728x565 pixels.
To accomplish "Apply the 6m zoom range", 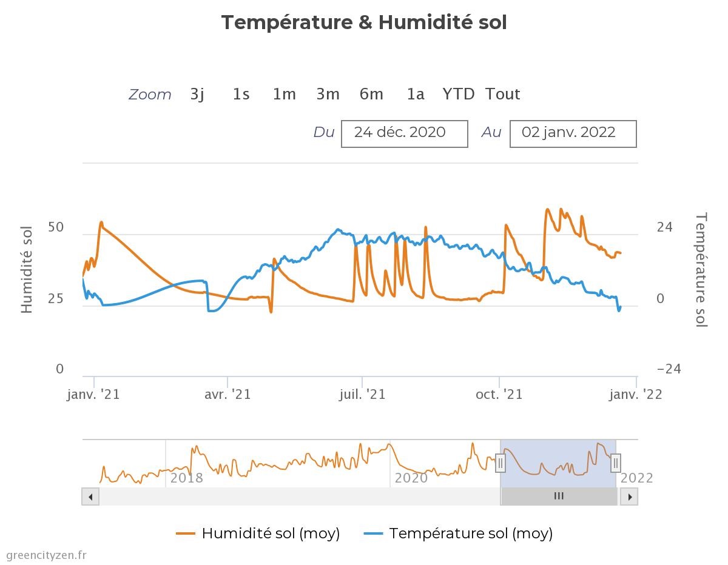I will point(371,94).
